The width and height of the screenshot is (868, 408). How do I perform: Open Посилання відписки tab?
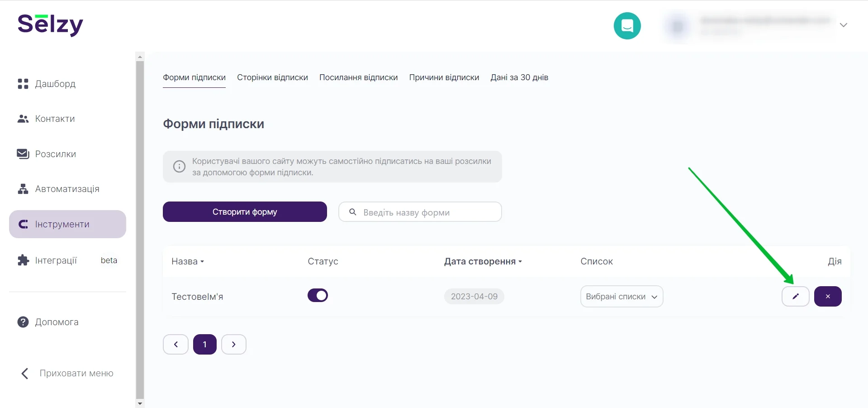point(359,77)
